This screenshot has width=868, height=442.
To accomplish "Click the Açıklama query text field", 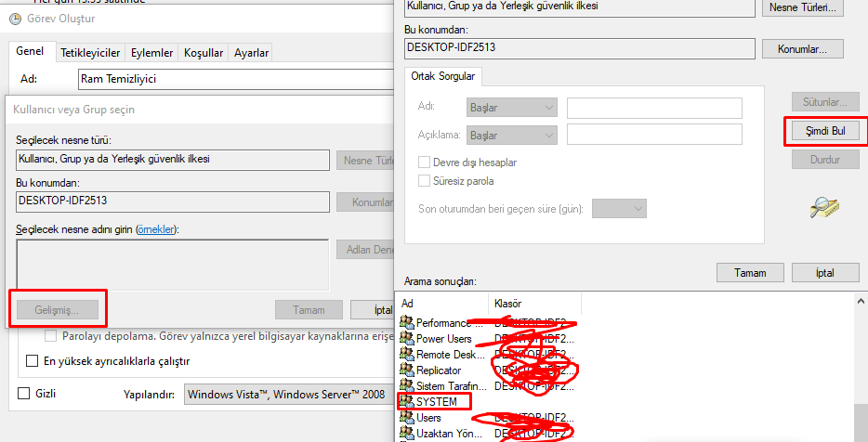I will tap(654, 135).
